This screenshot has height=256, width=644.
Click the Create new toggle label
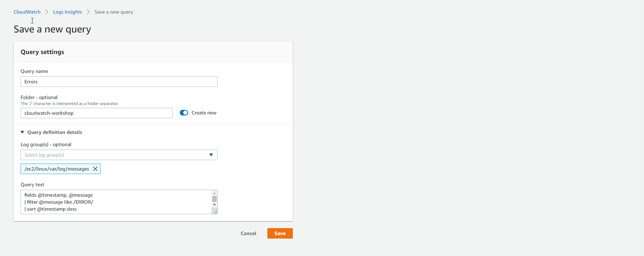[x=204, y=113]
